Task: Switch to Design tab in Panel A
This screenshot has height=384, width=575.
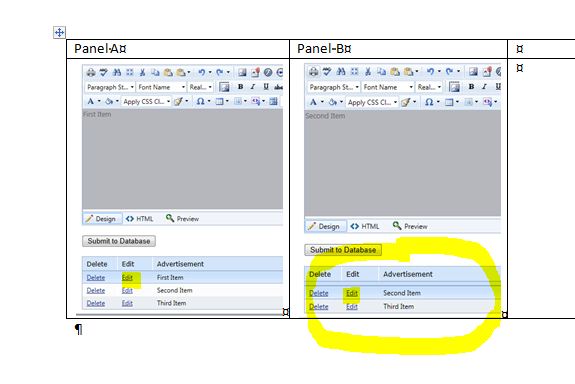Action: click(102, 219)
